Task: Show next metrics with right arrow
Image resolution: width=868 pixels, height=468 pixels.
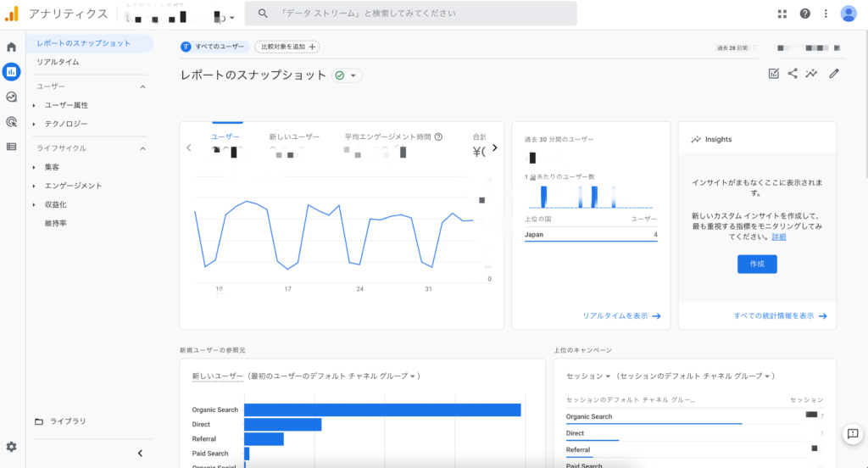Action: 495,148
